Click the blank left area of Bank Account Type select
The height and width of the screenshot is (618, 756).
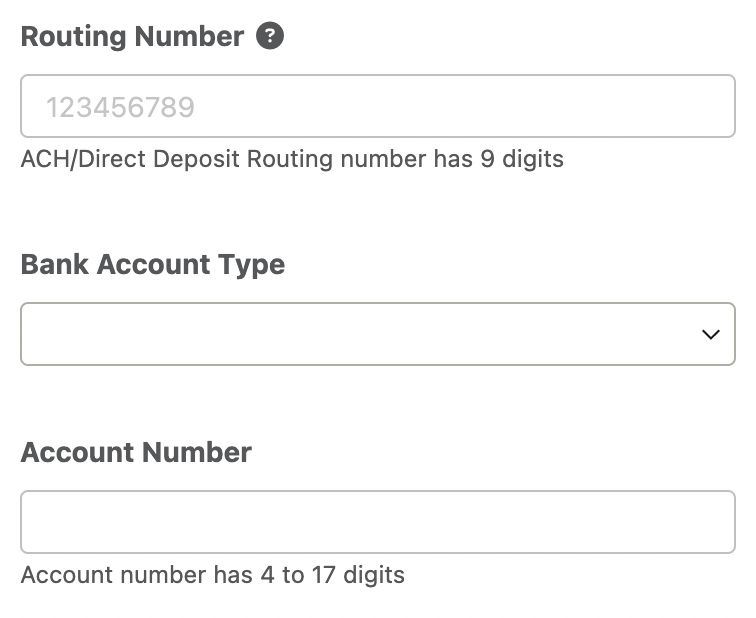[x=193, y=334]
